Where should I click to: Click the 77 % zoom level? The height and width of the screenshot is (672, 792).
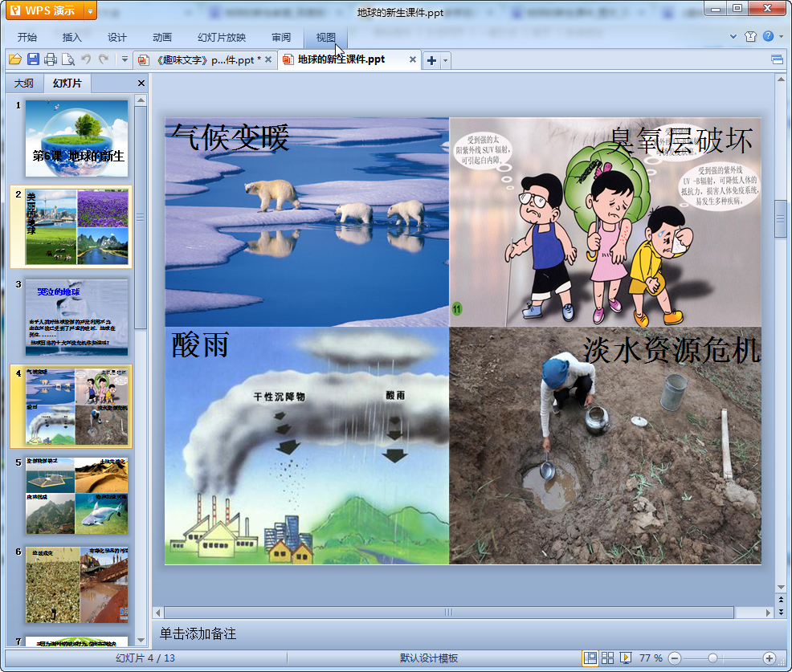point(651,658)
